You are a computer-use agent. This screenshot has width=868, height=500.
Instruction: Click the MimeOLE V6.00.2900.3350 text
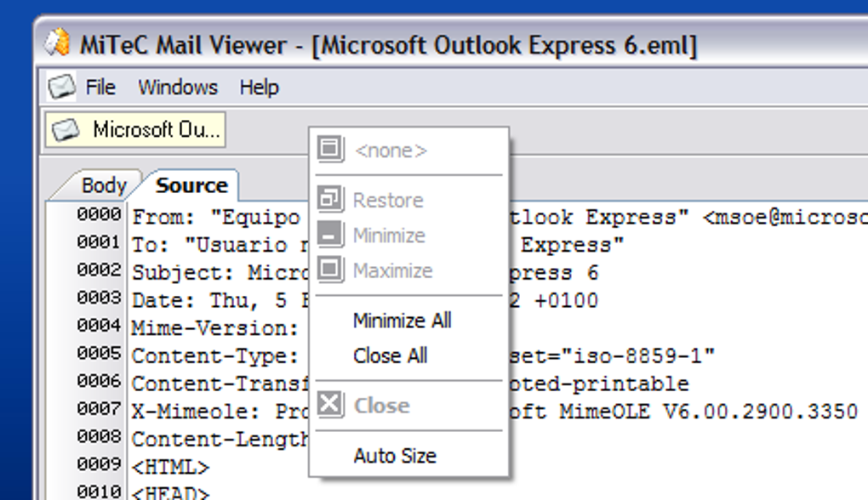tap(708, 412)
